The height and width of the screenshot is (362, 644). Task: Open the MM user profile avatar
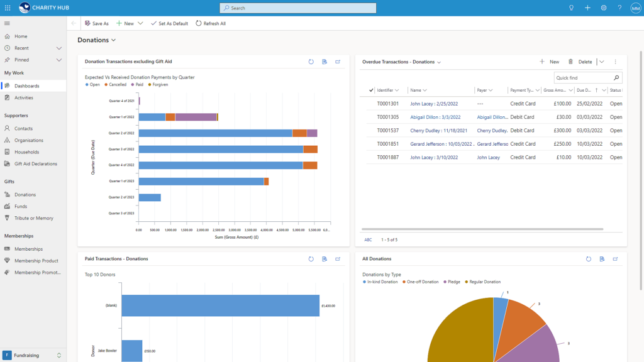(x=635, y=8)
